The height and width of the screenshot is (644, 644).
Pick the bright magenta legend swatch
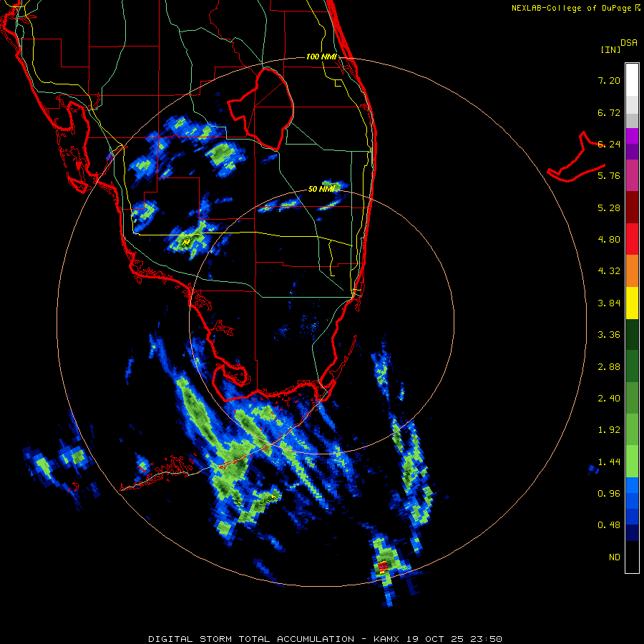(x=632, y=136)
